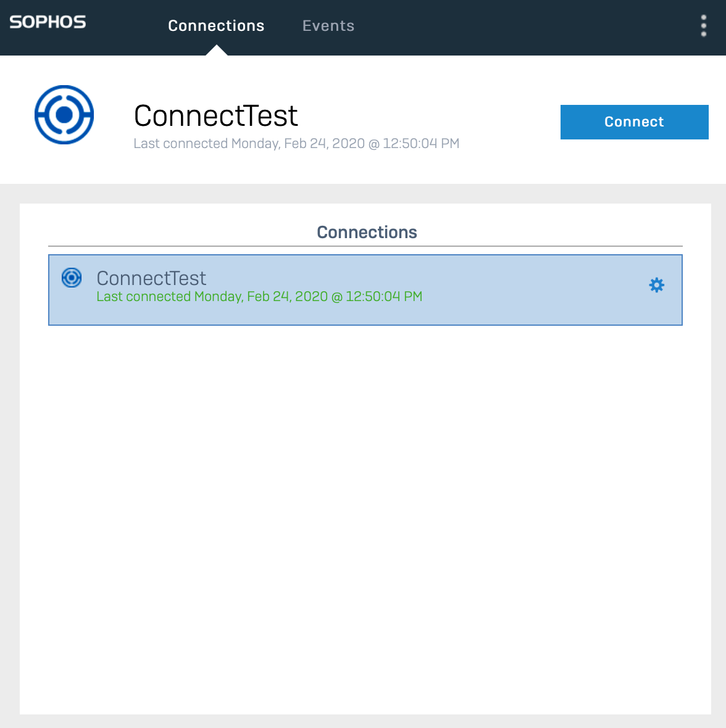Screen dimensions: 726x728
Task: Open ConnectTest settings via gear icon
Action: [x=656, y=285]
